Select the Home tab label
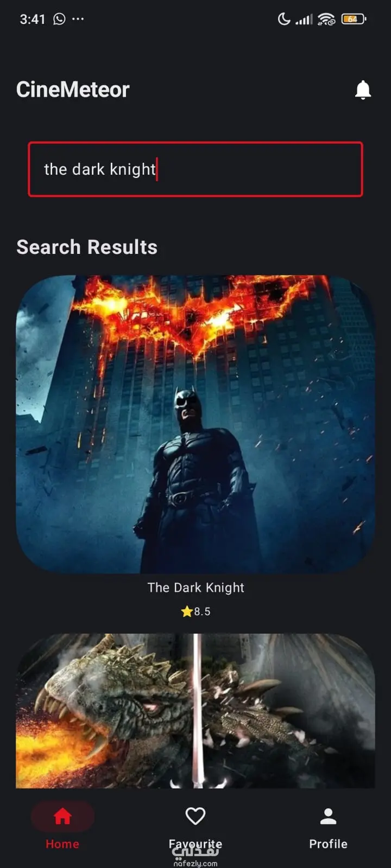This screenshot has width=391, height=868. pos(62,844)
